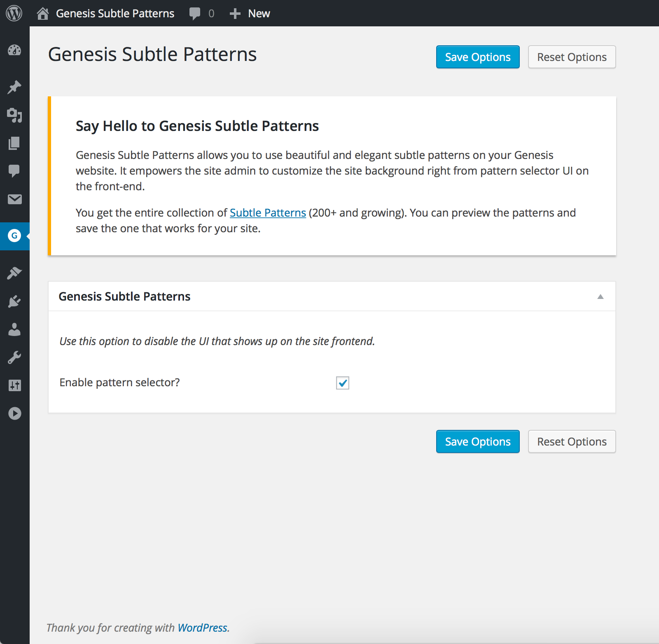Click the bottom Save Options button
This screenshot has height=644, width=659.
(478, 441)
